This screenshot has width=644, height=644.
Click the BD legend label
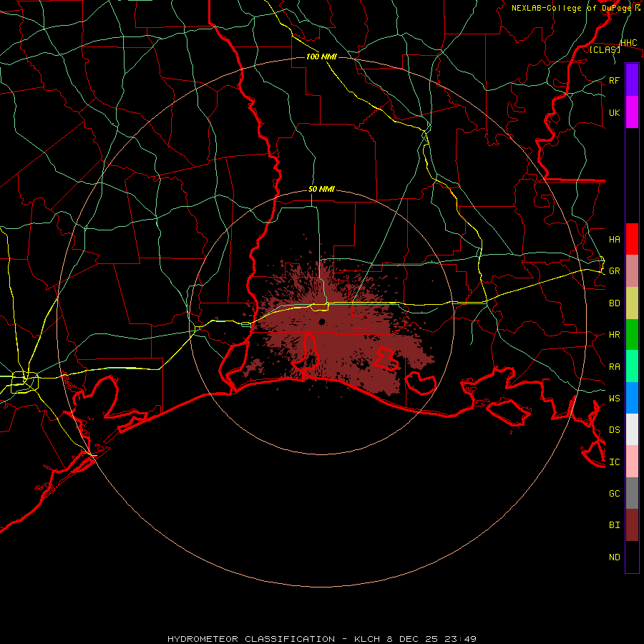click(614, 303)
